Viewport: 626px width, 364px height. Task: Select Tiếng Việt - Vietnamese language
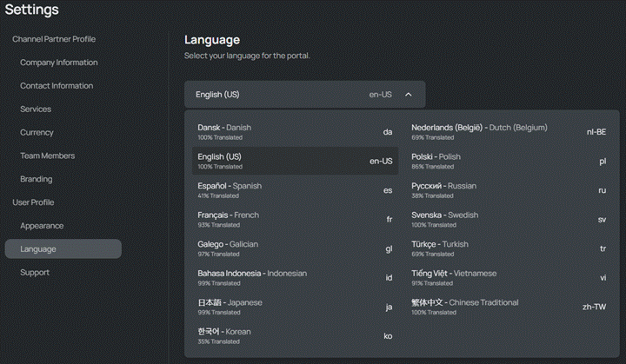pos(509,278)
